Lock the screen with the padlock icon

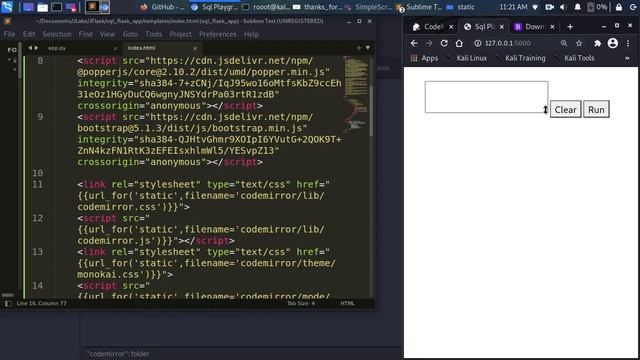619,7
